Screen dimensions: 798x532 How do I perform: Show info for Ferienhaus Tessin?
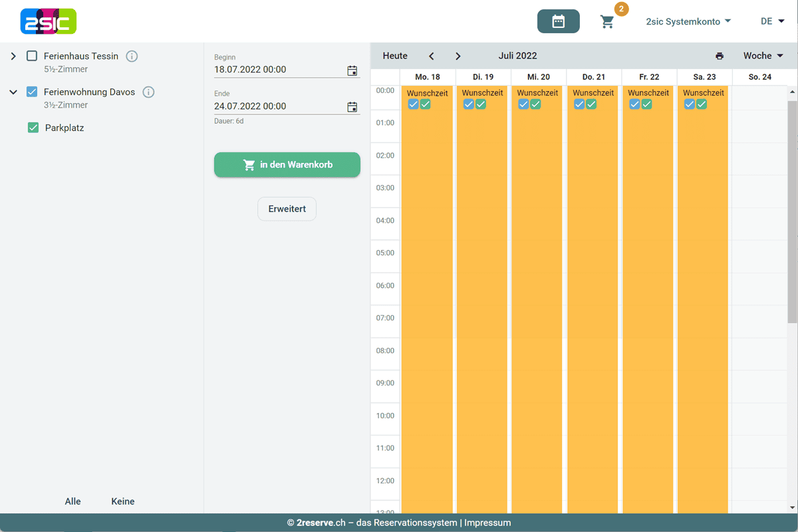pyautogui.click(x=132, y=57)
